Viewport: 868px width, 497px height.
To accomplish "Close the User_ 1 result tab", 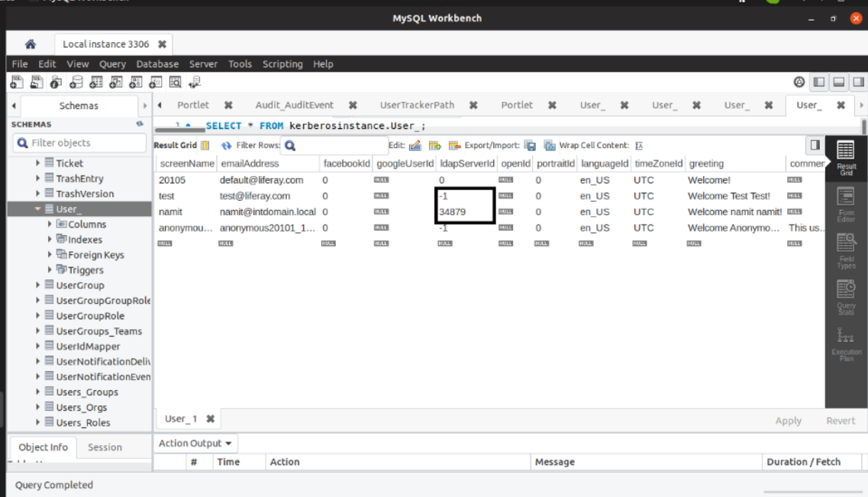I will pyautogui.click(x=211, y=419).
